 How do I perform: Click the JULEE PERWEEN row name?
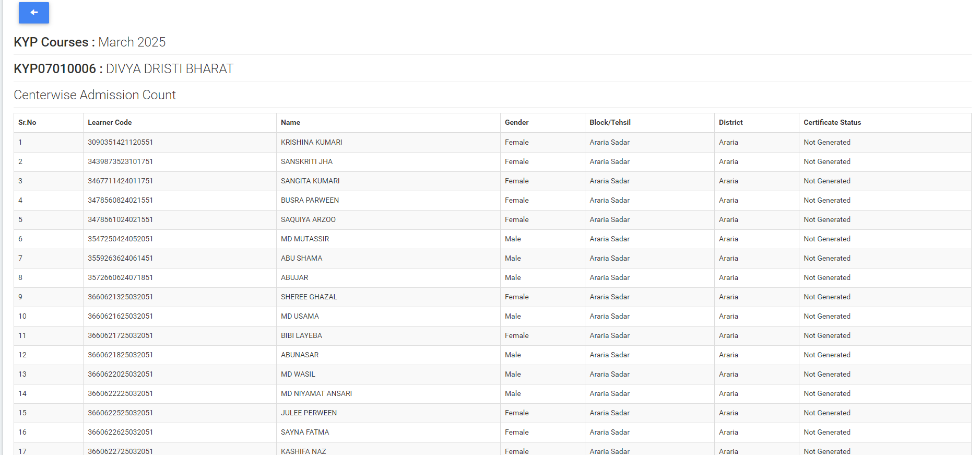tap(309, 413)
